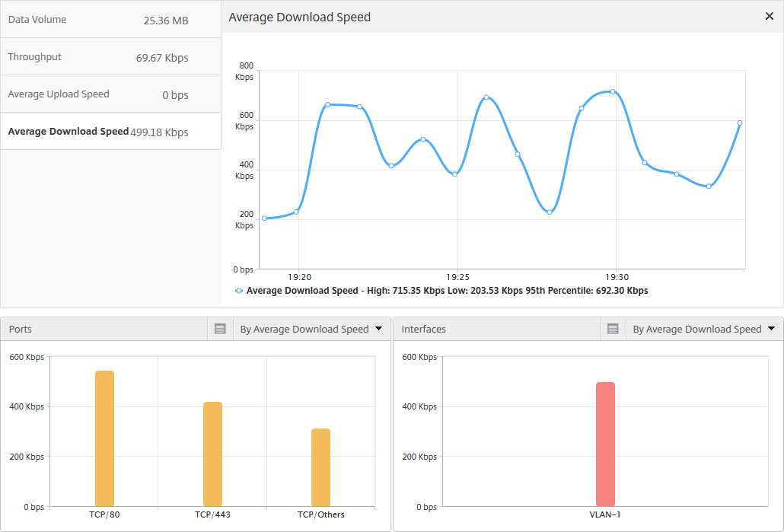The width and height of the screenshot is (784, 532).
Task: Switch Interfaces panel to table view icon
Action: coord(613,329)
